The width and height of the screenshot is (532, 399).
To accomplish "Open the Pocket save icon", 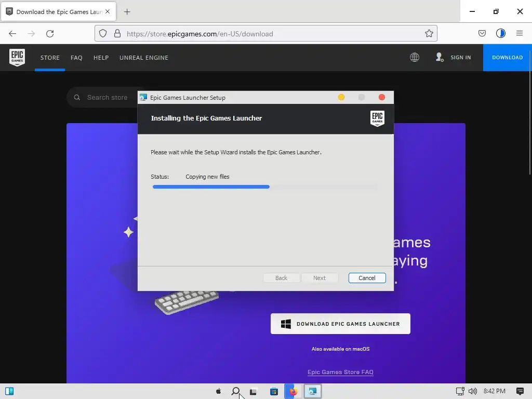I will click(x=482, y=33).
